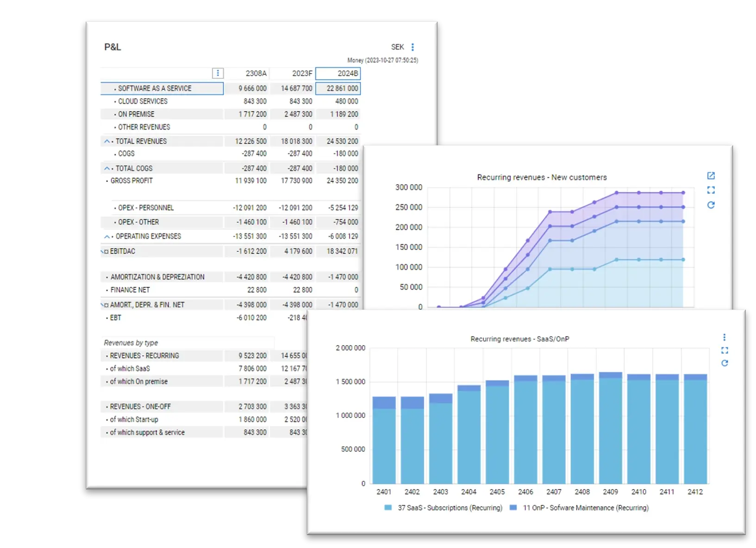Click the 2412 bar in SaaS/OnP chart
This screenshot has width=756, height=548.
[695, 430]
